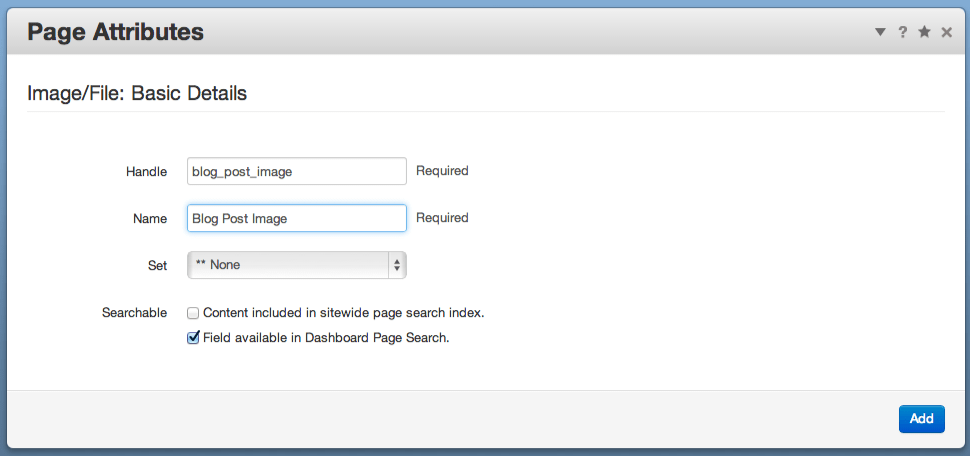Open the help question mark icon
Image resolution: width=970 pixels, height=456 pixels.
coord(903,32)
